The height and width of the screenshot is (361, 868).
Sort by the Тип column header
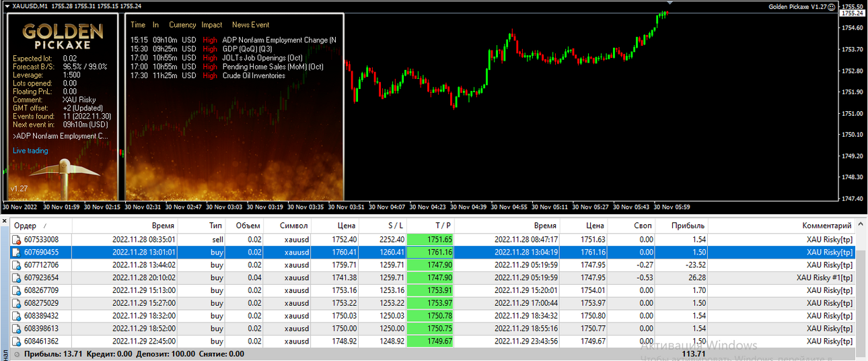(x=202, y=226)
